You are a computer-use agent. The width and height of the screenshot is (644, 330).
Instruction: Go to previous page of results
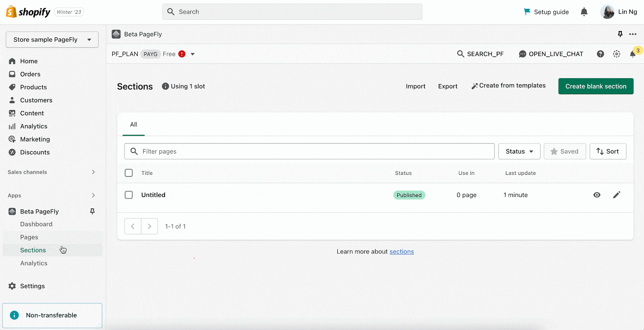coord(133,226)
